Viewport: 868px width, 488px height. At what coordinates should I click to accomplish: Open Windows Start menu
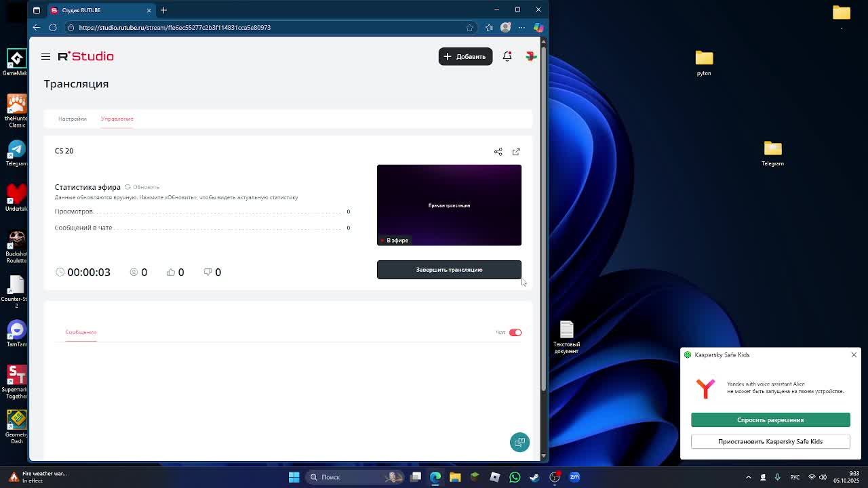coord(294,477)
